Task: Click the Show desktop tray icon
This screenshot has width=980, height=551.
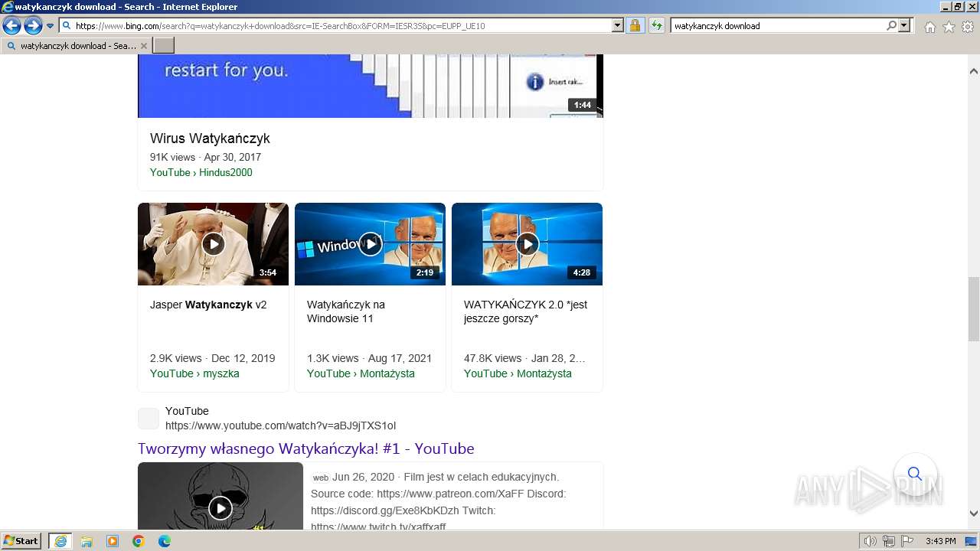Action: coord(971,541)
